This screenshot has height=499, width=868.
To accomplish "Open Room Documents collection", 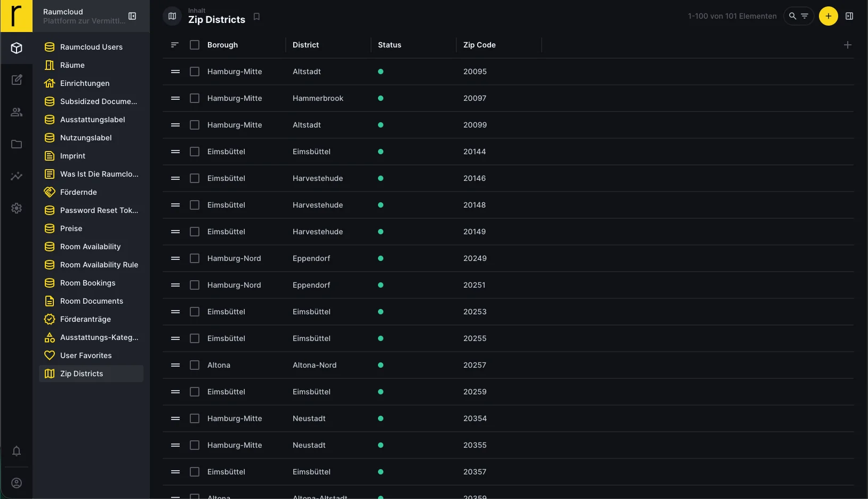I will 91,301.
